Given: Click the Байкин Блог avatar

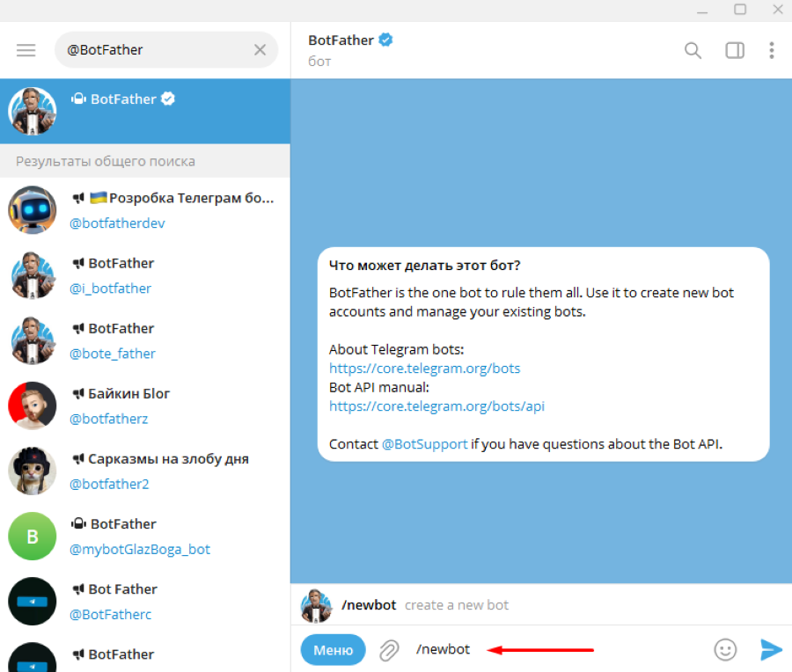Looking at the screenshot, I should 33,405.
